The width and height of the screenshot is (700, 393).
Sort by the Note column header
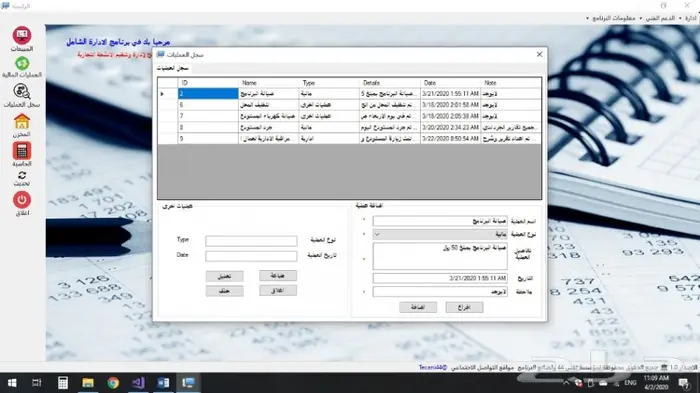tap(511, 83)
